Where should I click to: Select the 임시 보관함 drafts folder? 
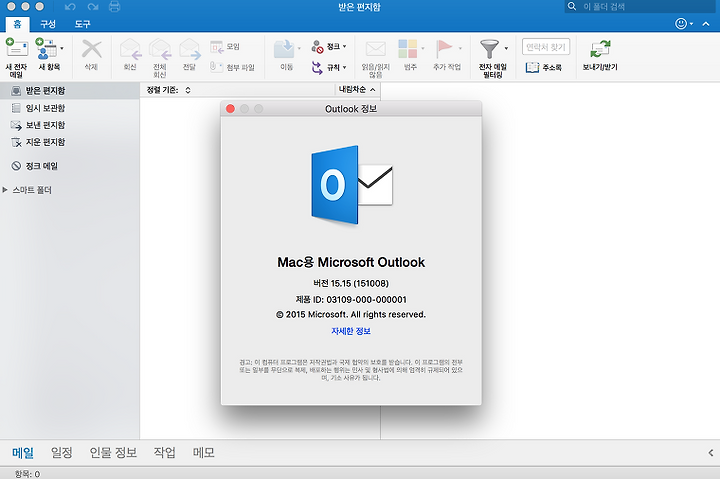tap(70, 108)
